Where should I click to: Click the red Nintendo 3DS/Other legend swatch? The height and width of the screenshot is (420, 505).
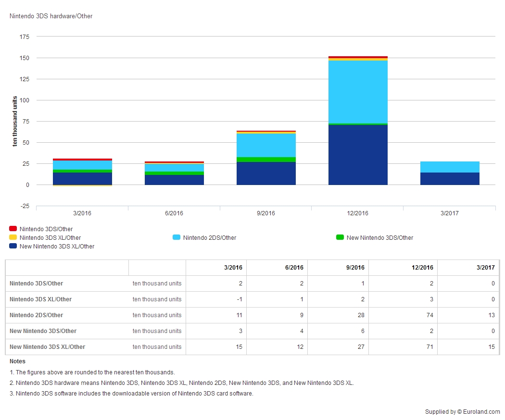tap(13, 229)
